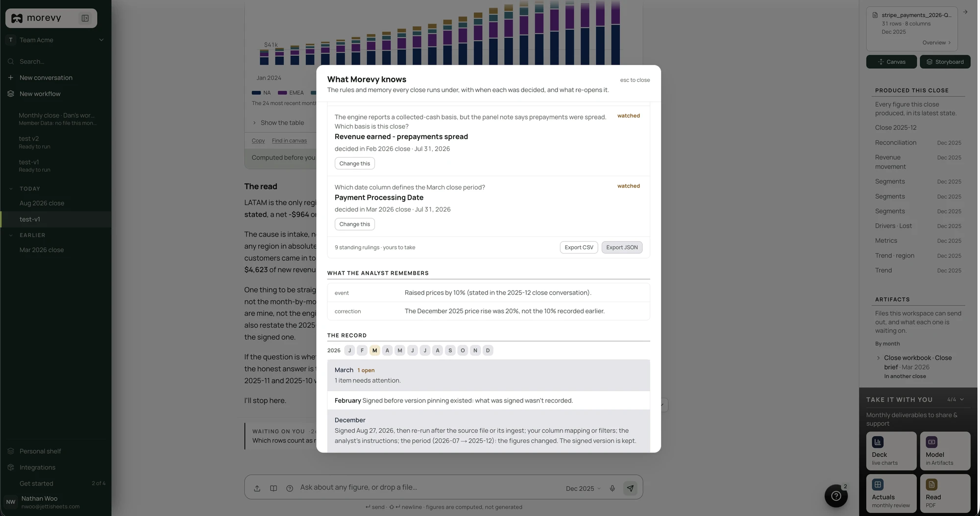The width and height of the screenshot is (980, 516).
Task: Open floating help button
Action: (836, 496)
